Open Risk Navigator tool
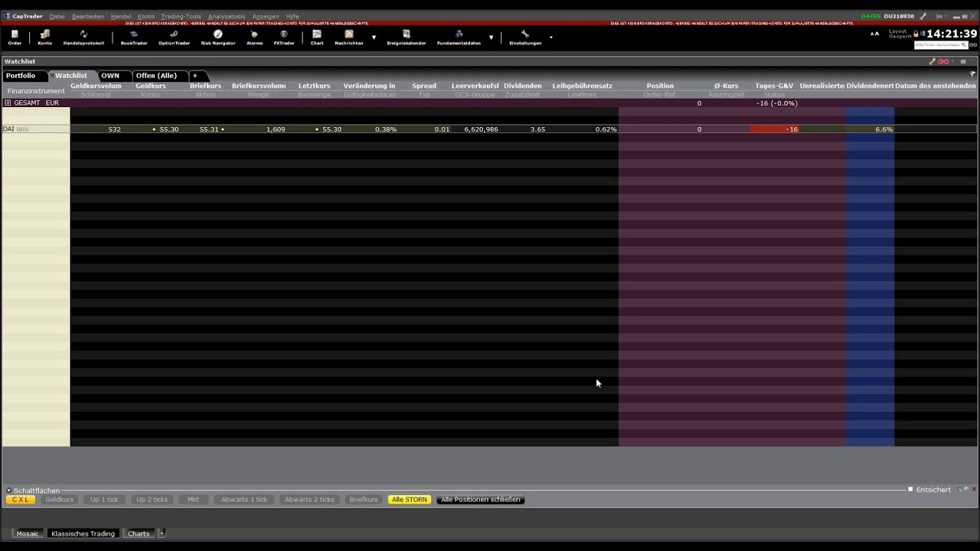This screenshot has width=980, height=551. point(218,37)
